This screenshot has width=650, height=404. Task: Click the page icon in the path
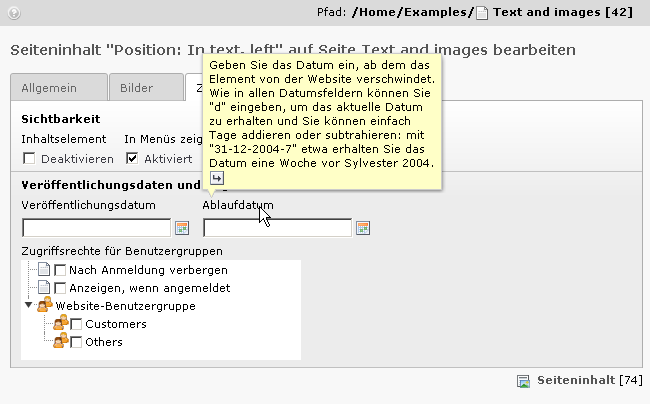click(x=482, y=13)
